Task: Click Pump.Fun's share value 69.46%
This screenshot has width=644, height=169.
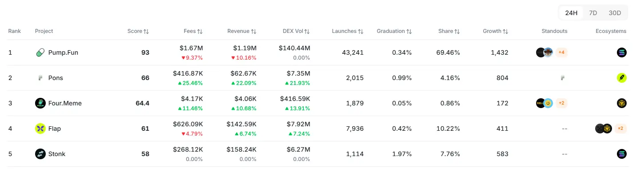Action: point(448,52)
